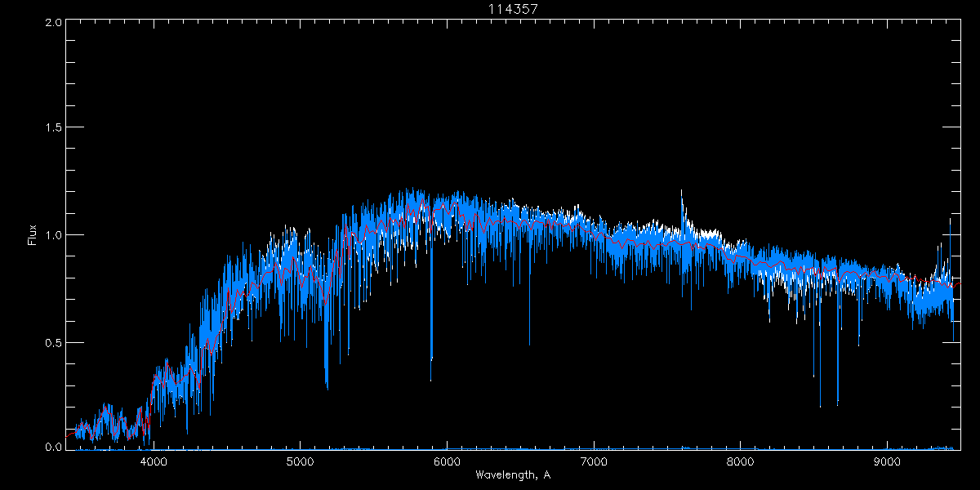Click the 1.0 y-axis tick label
The width and height of the screenshot is (980, 490).
pyautogui.click(x=54, y=235)
